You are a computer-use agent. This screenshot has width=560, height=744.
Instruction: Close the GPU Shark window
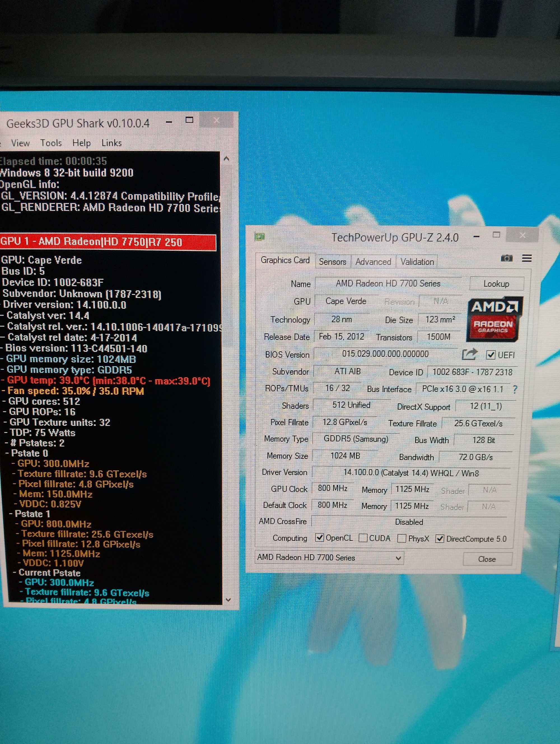tap(216, 120)
